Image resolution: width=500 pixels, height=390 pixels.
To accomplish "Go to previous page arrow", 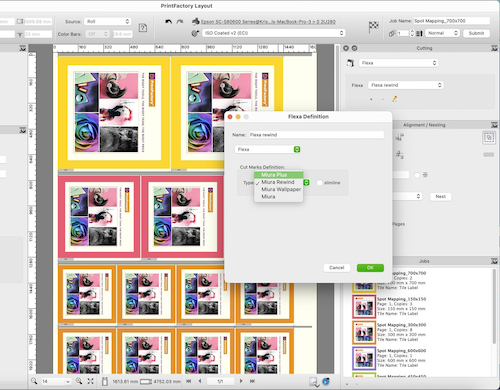I will pos(200,381).
